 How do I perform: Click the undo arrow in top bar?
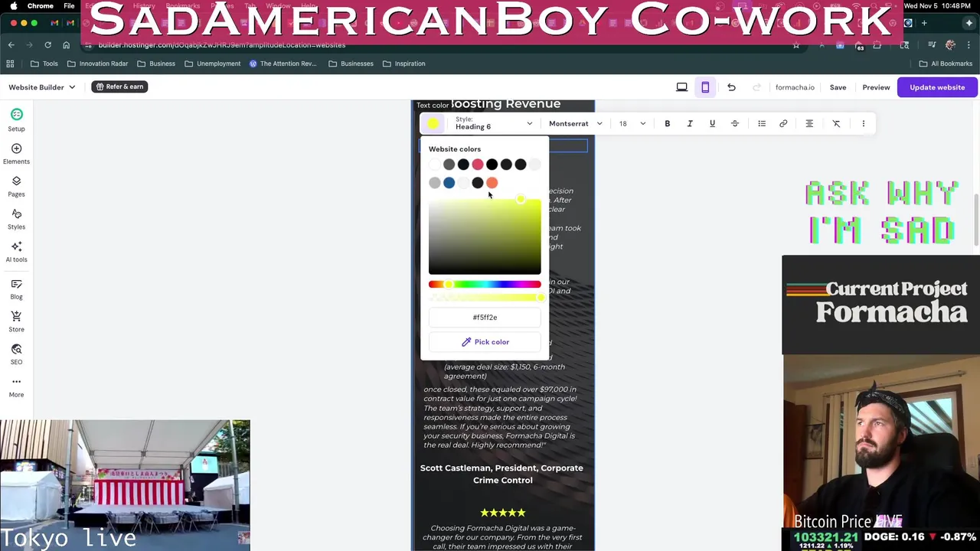pyautogui.click(x=731, y=87)
